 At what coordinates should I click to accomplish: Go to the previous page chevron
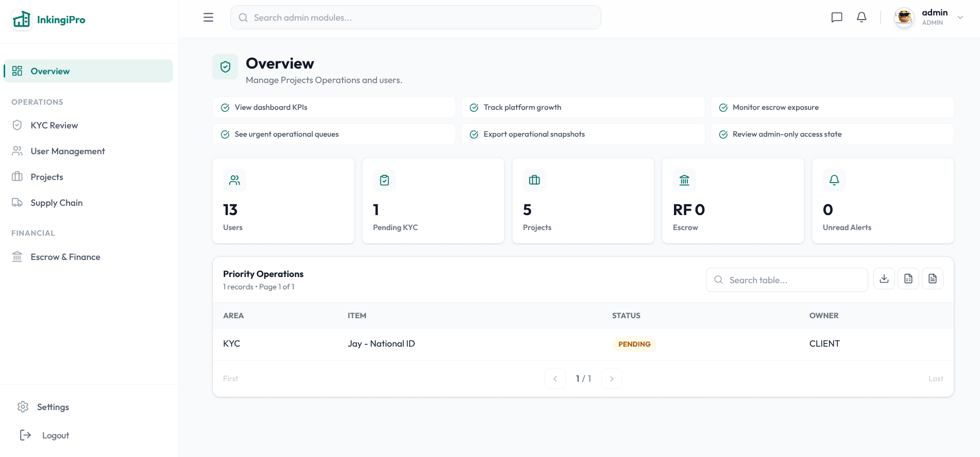point(555,379)
